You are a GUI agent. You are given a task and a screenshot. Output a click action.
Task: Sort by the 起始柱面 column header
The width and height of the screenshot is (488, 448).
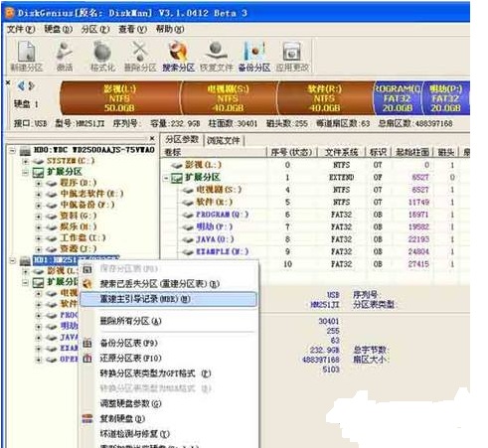(x=412, y=153)
